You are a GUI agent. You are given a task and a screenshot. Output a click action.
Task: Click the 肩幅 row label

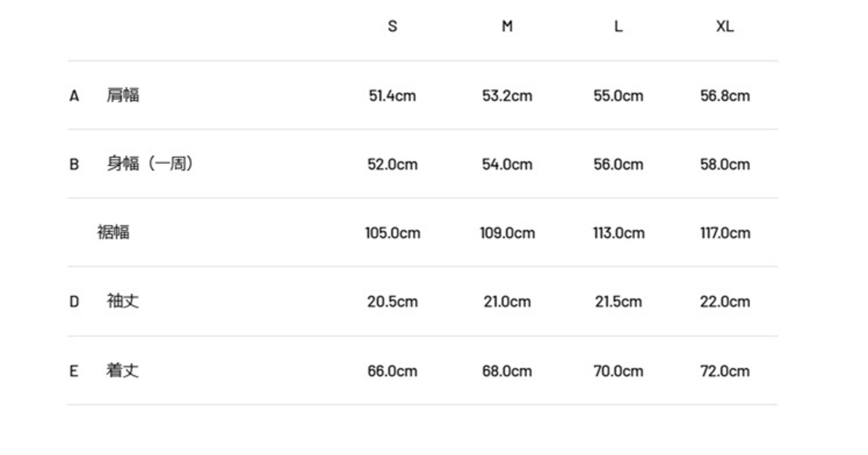pyautogui.click(x=123, y=95)
